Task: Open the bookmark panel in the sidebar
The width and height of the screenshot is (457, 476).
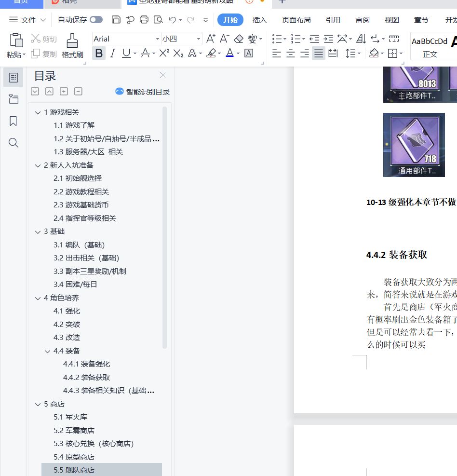Action: coord(13,121)
